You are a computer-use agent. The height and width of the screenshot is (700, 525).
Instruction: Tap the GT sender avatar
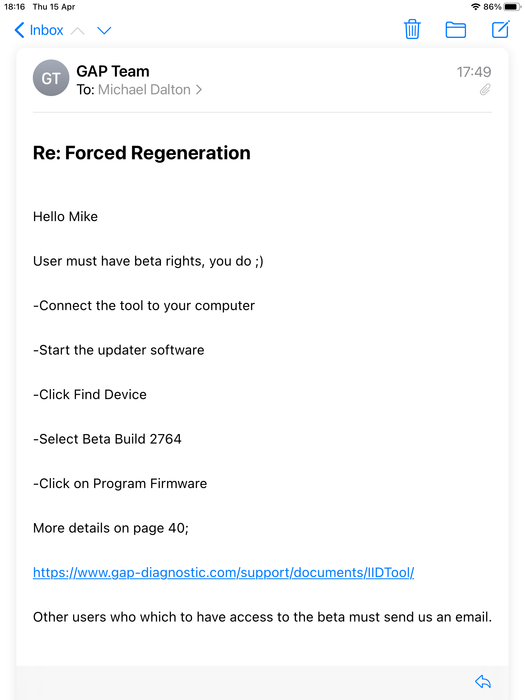(51, 78)
